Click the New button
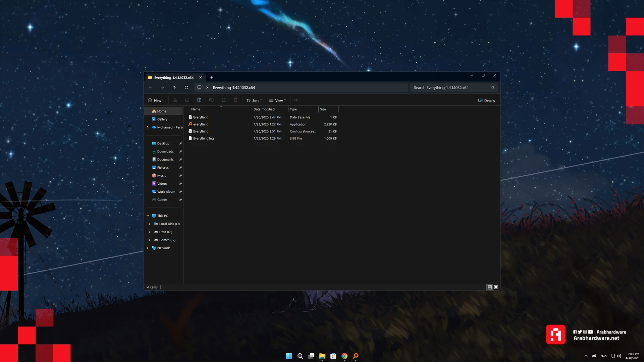644x362 pixels. pos(156,101)
